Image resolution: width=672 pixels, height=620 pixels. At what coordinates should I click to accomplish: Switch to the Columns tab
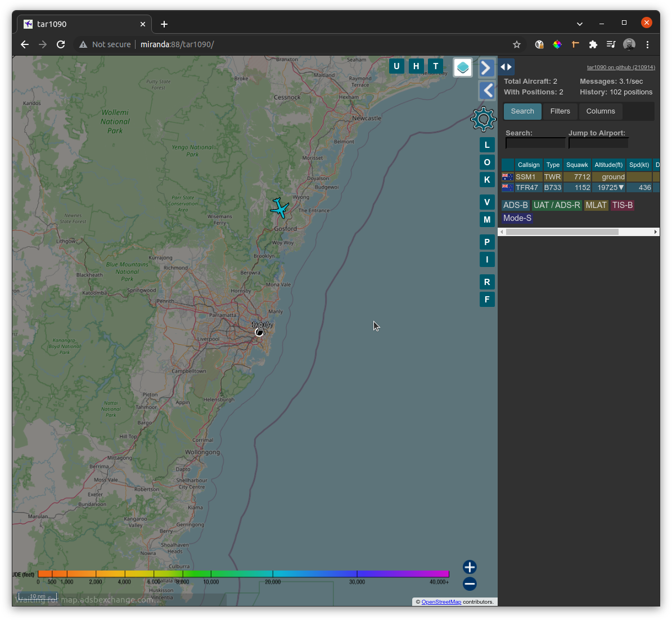(601, 111)
